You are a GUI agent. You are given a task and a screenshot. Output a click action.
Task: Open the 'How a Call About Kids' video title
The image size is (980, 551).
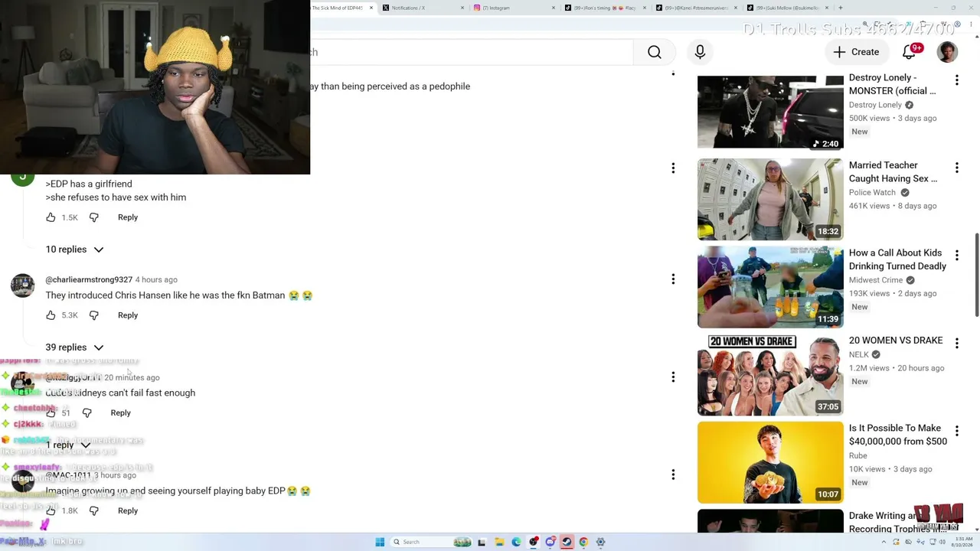897,259
